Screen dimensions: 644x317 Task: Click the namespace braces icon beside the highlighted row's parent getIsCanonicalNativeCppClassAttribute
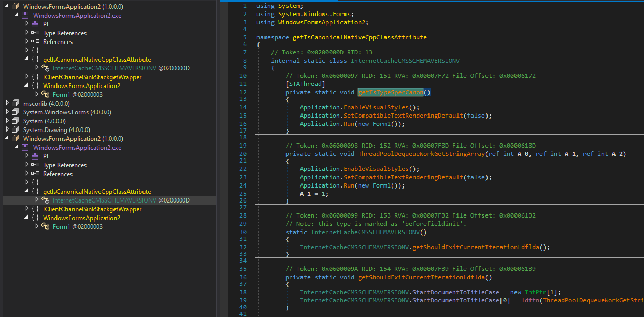tap(35, 192)
